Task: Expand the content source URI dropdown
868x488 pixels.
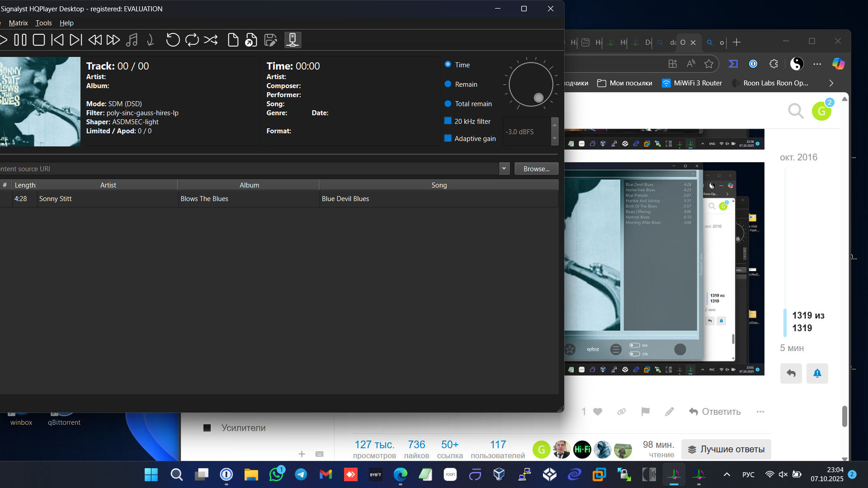Action: pos(504,169)
